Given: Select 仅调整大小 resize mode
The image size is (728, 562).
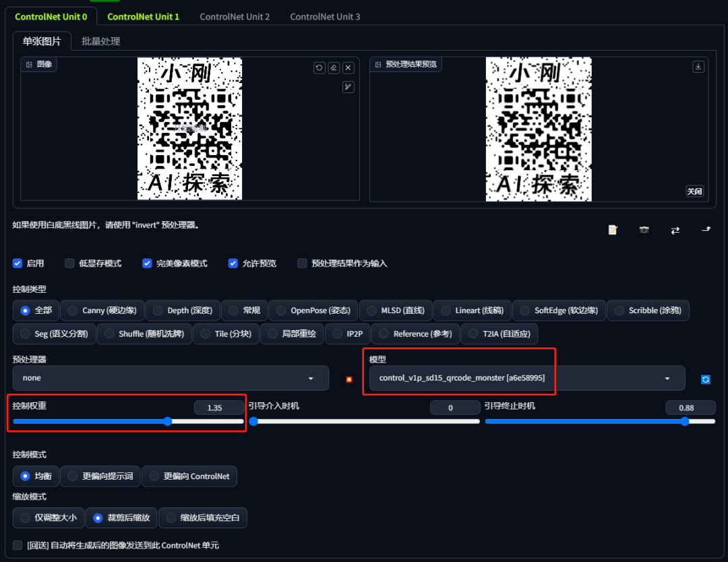Looking at the screenshot, I should coord(49,517).
